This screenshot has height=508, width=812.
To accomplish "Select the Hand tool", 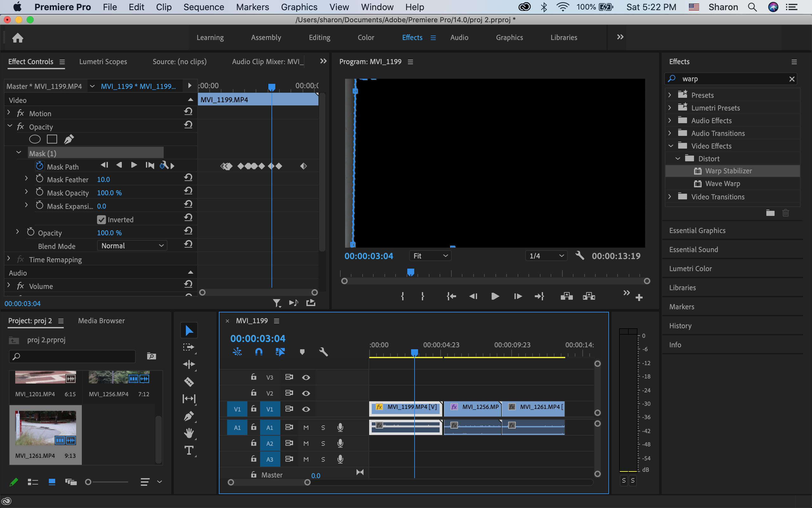I will tap(189, 433).
